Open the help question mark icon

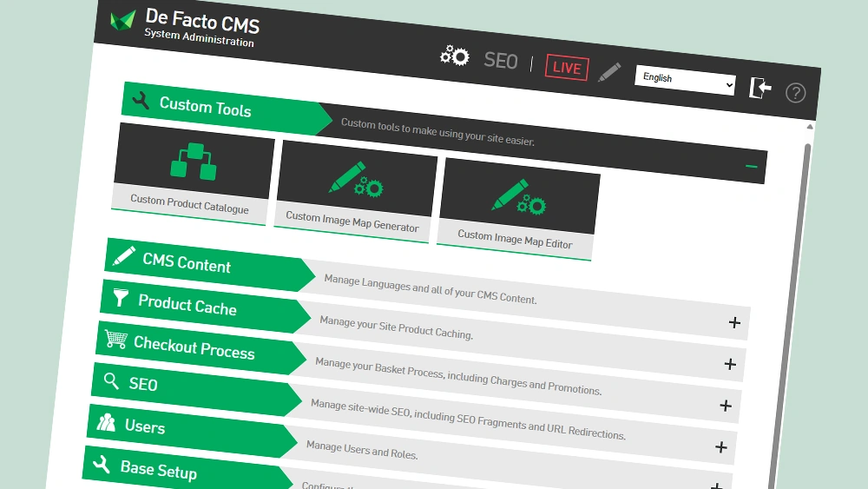(x=795, y=92)
